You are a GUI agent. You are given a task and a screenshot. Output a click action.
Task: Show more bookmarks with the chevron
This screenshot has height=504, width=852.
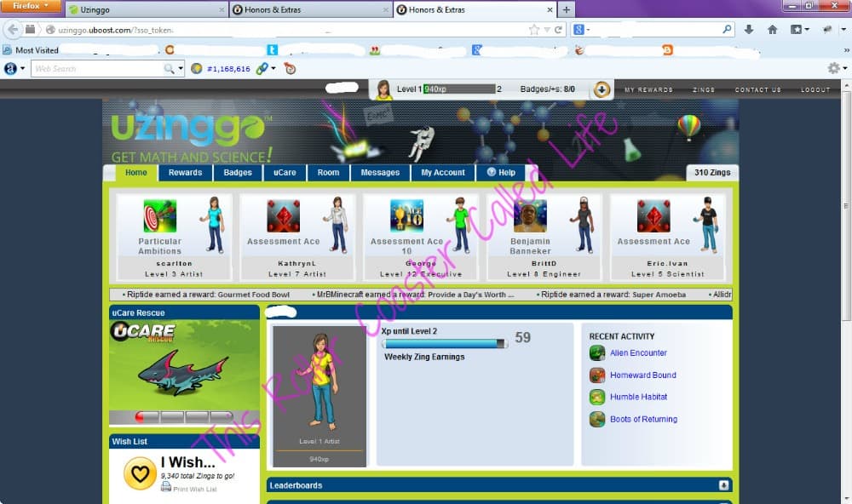(x=846, y=50)
